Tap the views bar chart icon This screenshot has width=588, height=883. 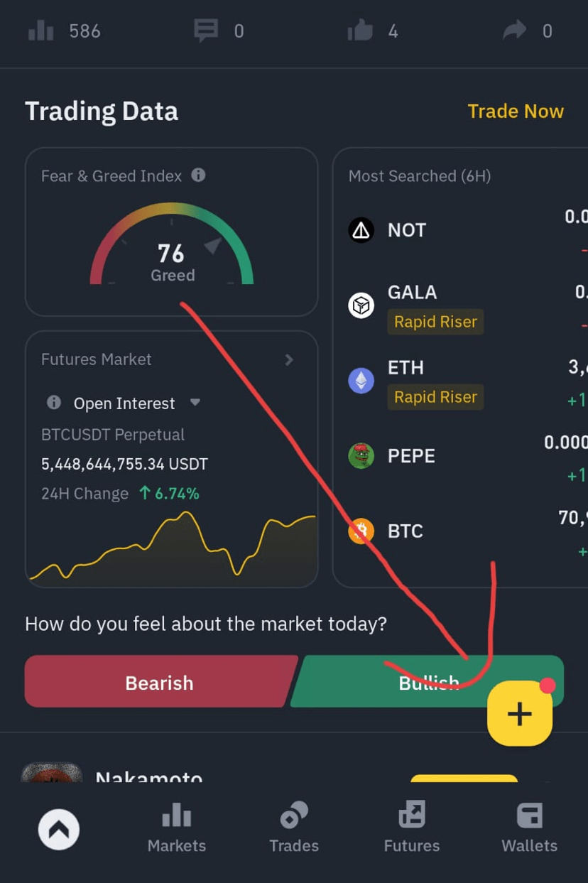tap(41, 31)
